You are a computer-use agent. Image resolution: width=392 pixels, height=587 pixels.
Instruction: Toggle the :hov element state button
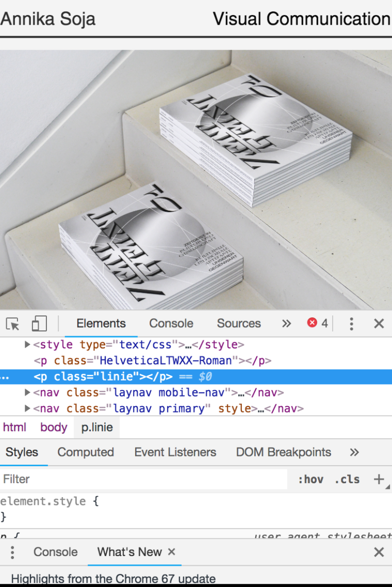click(311, 480)
